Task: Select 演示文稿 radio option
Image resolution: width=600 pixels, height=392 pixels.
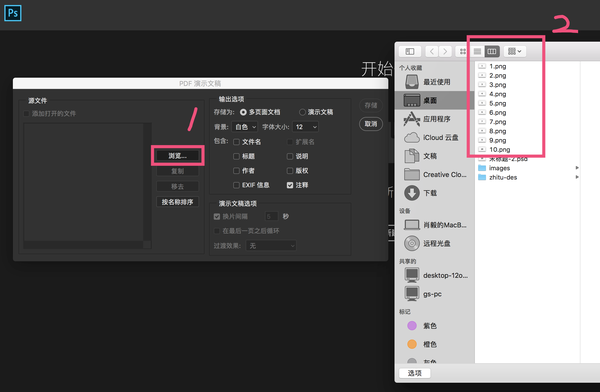Action: pos(302,112)
